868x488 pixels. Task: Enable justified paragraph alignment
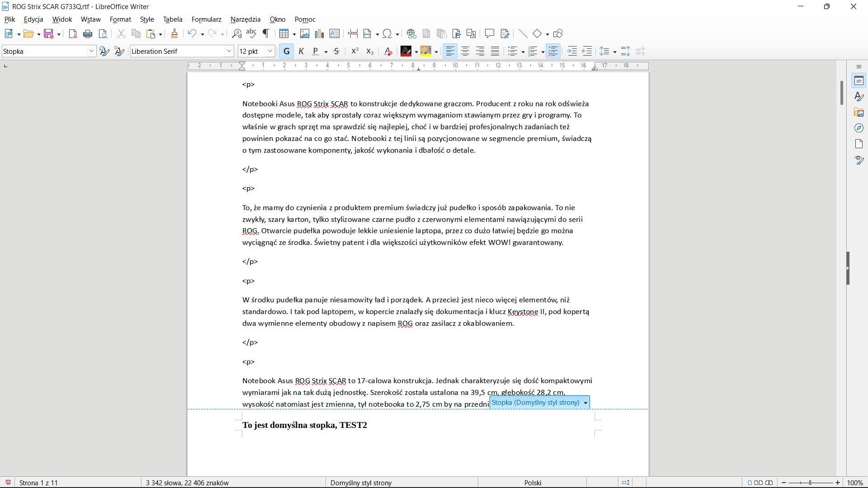[495, 51]
